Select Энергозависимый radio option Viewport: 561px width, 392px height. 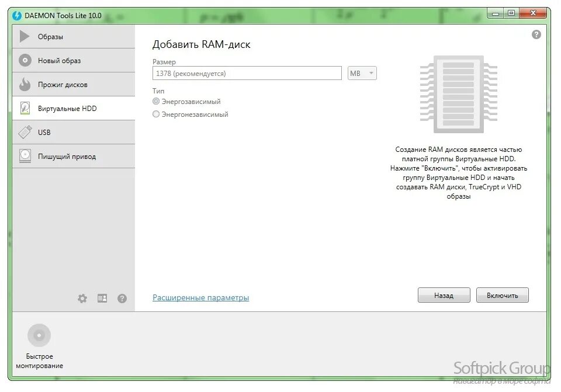point(156,101)
